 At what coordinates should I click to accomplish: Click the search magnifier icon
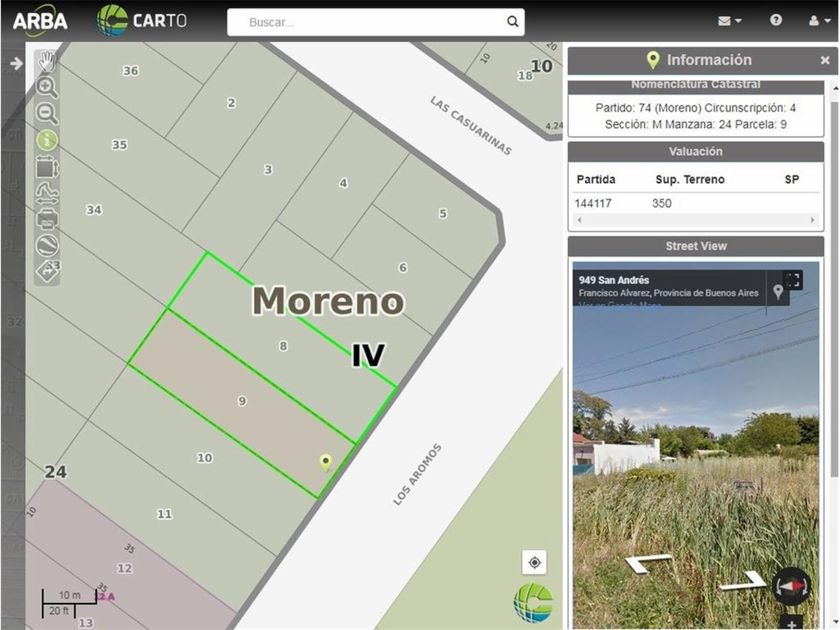pos(512,21)
